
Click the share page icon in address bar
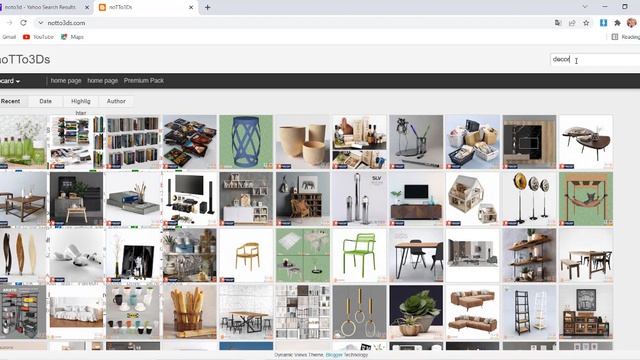pos(572,23)
